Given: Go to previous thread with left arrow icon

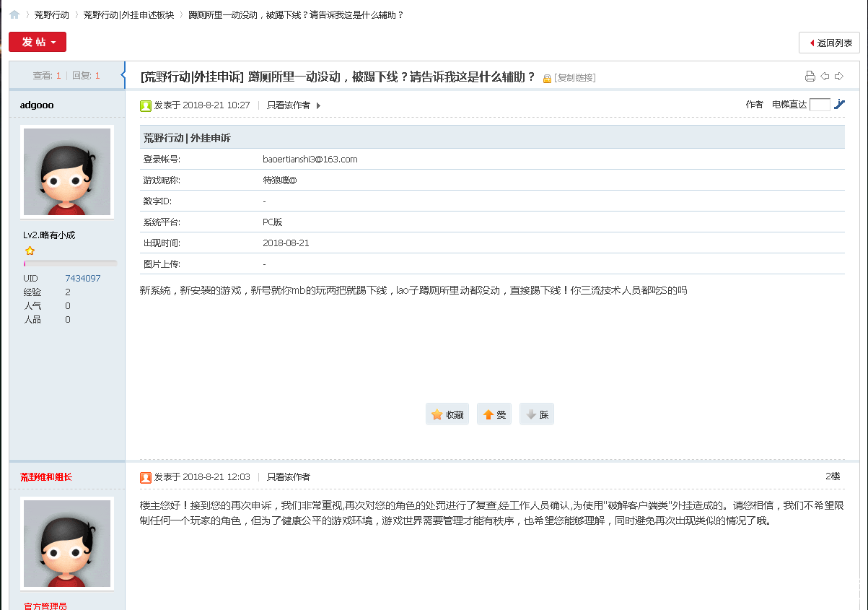Looking at the screenshot, I should [825, 77].
